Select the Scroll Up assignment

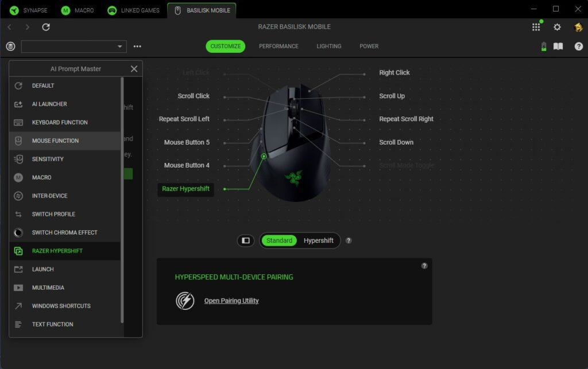(x=392, y=96)
